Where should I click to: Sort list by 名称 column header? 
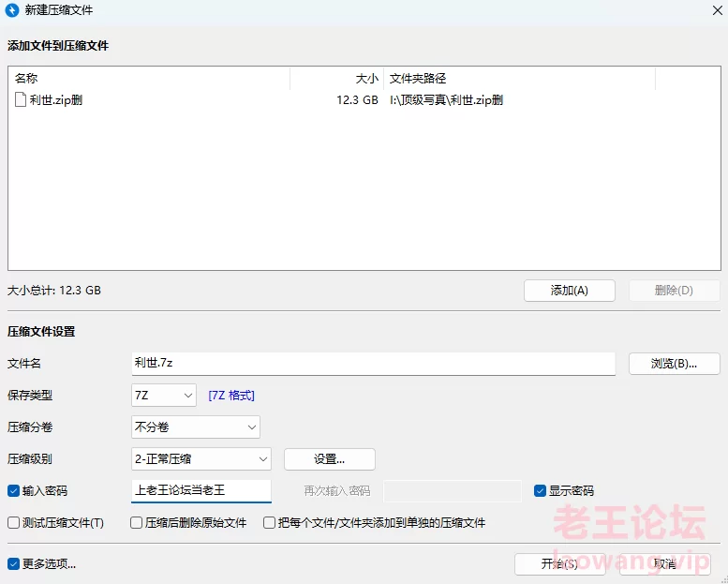pos(150,79)
